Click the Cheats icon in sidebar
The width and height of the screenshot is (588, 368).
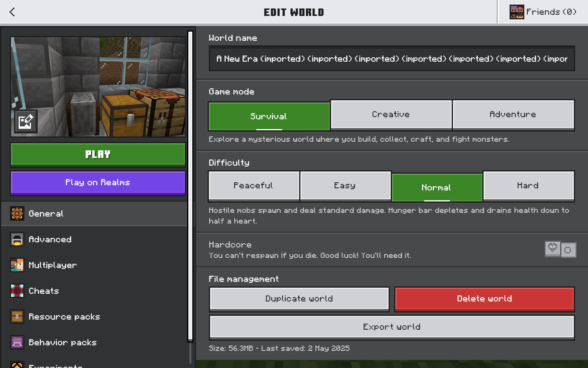tap(17, 291)
